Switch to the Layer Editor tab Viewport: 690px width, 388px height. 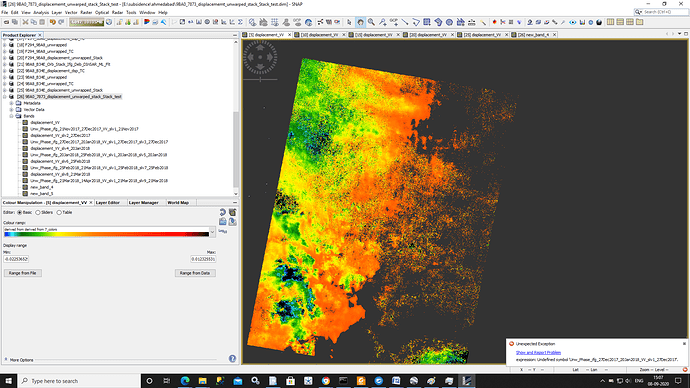pos(108,203)
